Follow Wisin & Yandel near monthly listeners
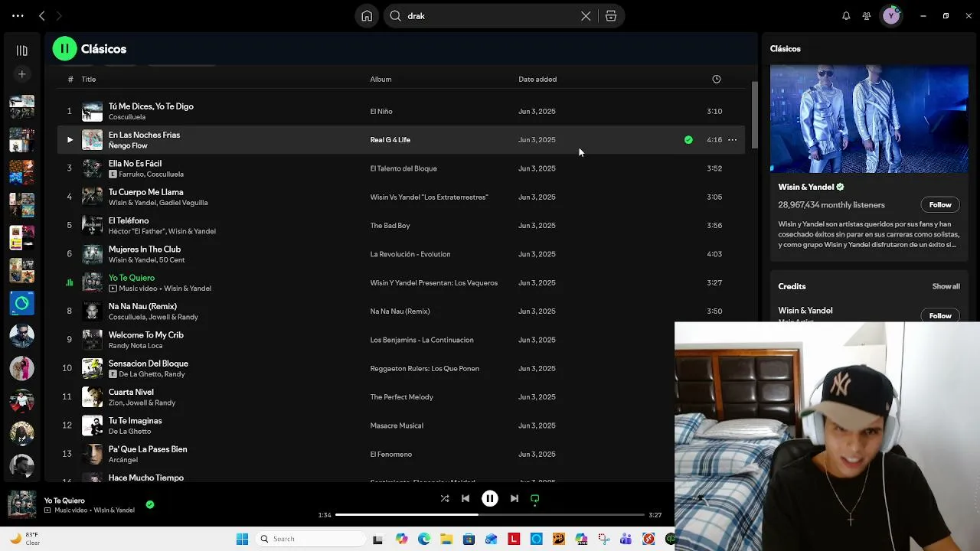The height and width of the screenshot is (551, 980). click(x=940, y=204)
